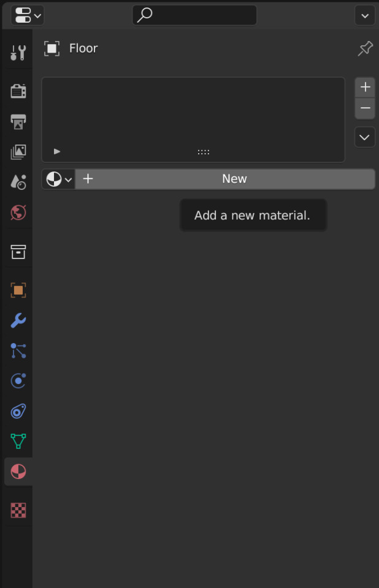Open the material slot specials chevron menu
Screen dimensions: 379x588
point(365,137)
